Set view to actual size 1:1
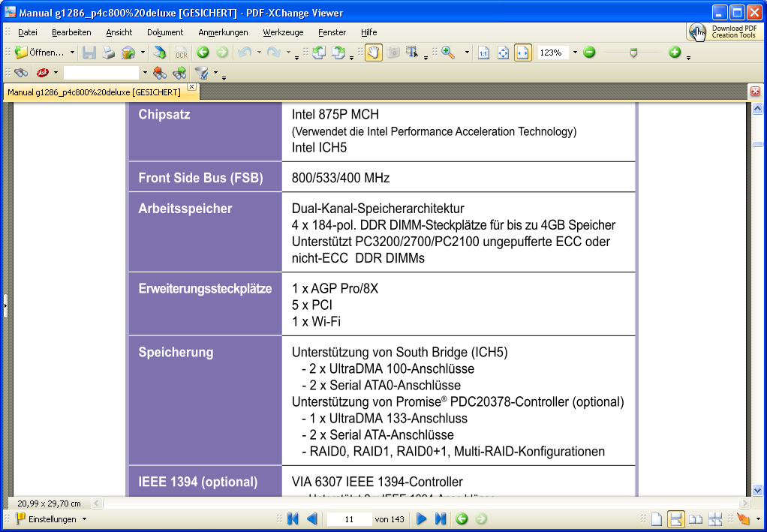 coord(483,53)
